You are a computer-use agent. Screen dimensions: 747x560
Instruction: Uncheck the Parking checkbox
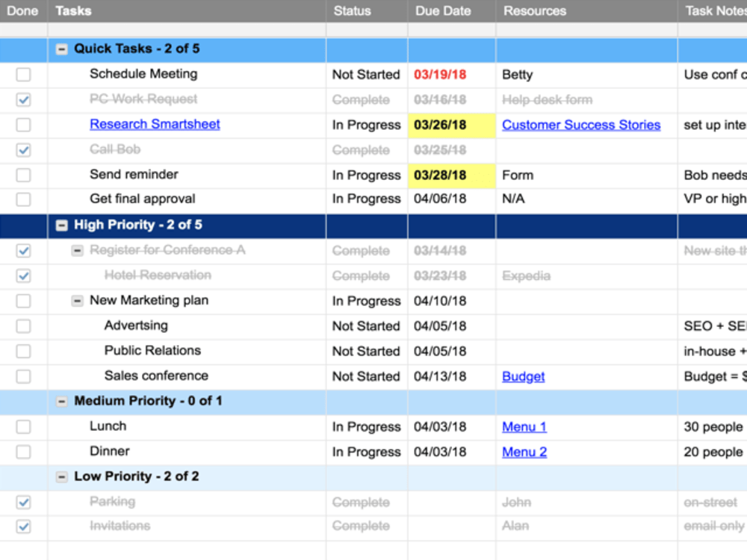coord(23,502)
